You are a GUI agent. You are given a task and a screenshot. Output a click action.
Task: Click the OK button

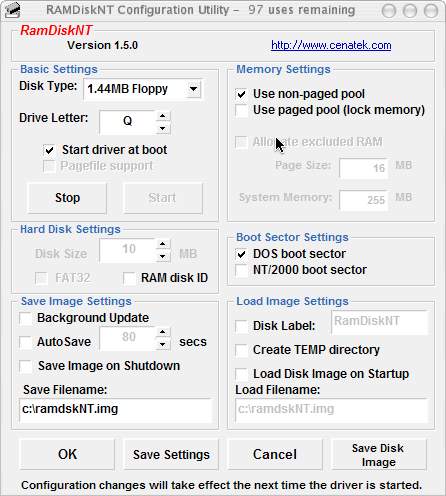(67, 454)
